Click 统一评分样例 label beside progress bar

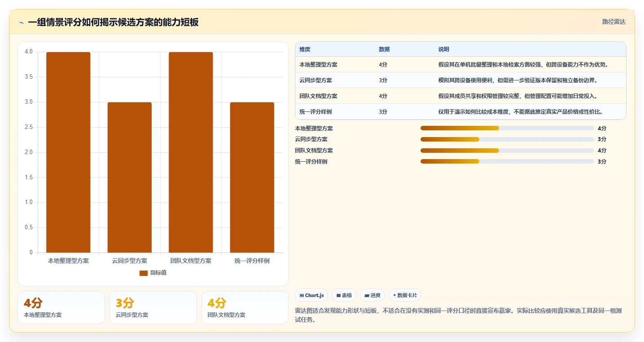point(311,162)
